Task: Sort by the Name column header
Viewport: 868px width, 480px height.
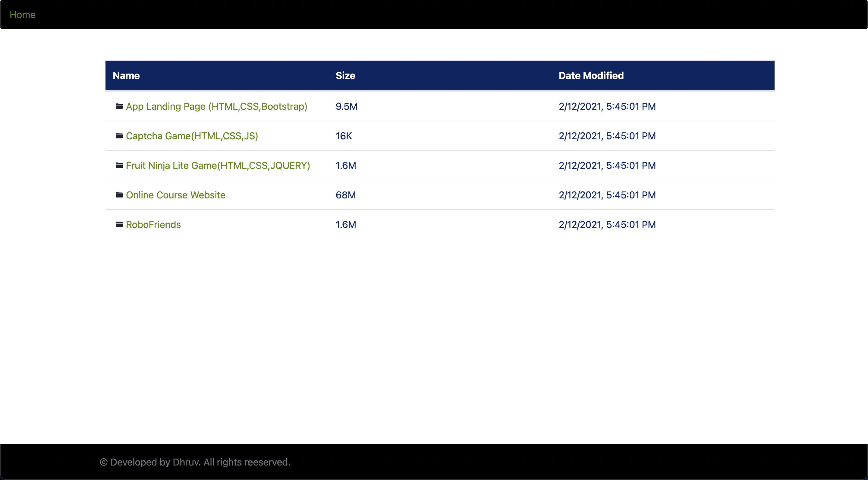Action: click(x=126, y=75)
